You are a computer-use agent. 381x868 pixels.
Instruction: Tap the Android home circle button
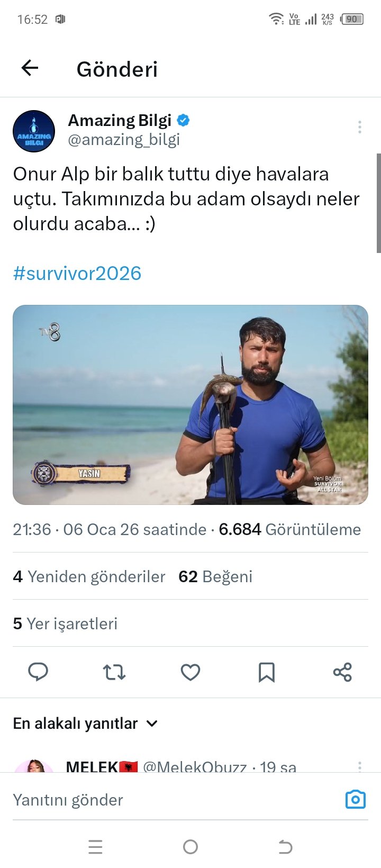coord(190,847)
